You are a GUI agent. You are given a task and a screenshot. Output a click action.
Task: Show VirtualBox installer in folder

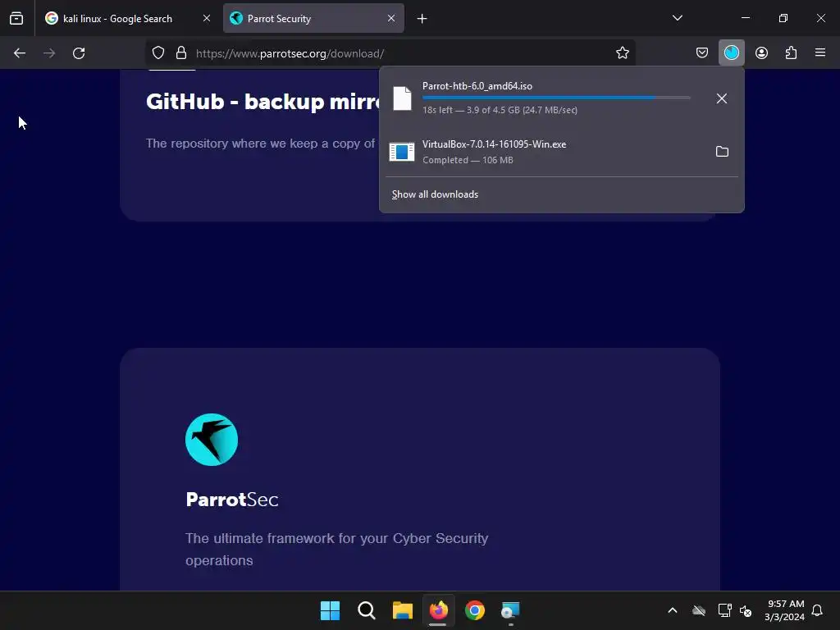pyautogui.click(x=722, y=152)
